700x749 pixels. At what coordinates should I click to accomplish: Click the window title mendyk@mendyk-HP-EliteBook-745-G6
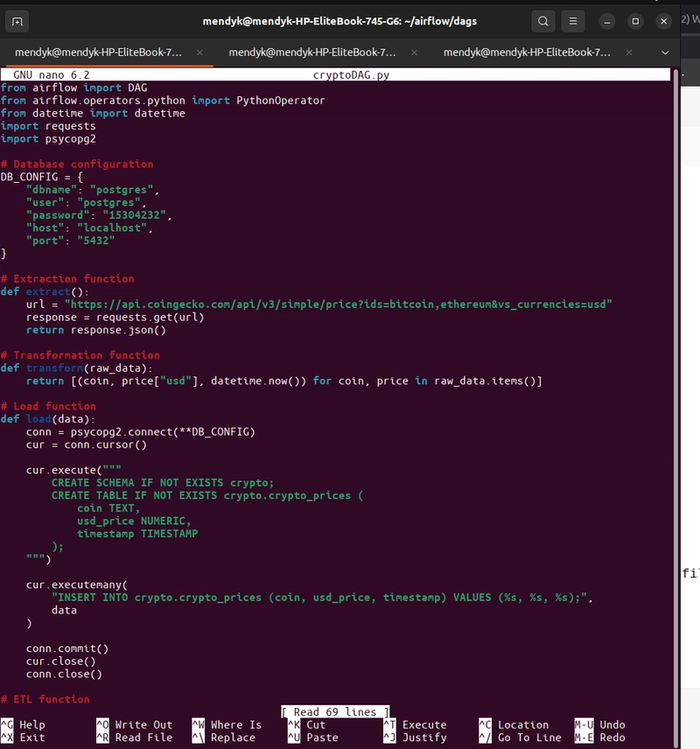click(339, 22)
